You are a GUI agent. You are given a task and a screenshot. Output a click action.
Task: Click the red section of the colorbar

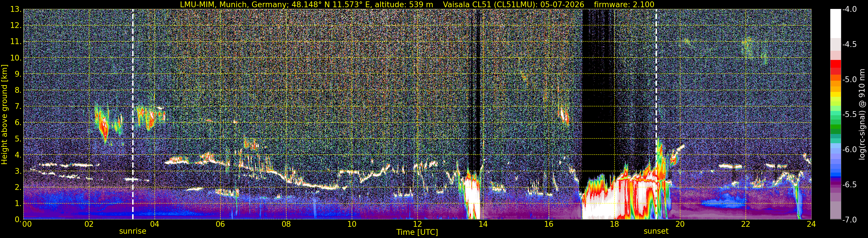[836, 67]
